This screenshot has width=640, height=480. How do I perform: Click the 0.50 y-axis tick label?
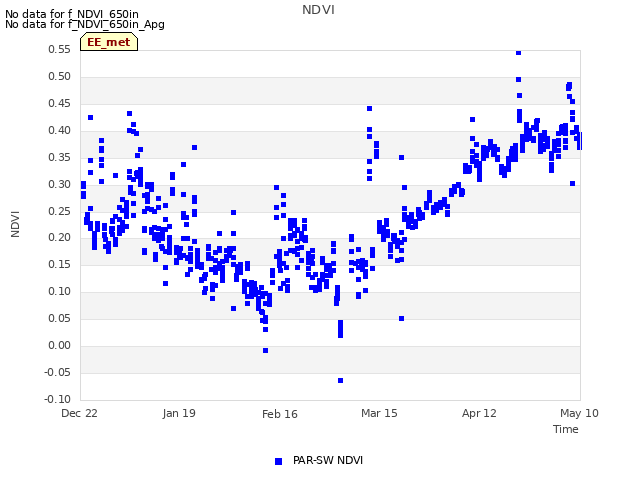point(60,76)
